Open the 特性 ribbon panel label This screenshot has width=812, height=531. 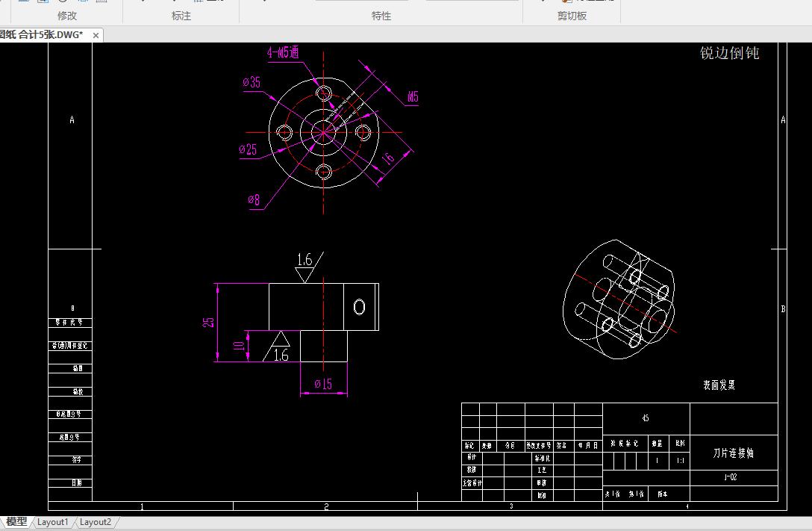click(381, 16)
